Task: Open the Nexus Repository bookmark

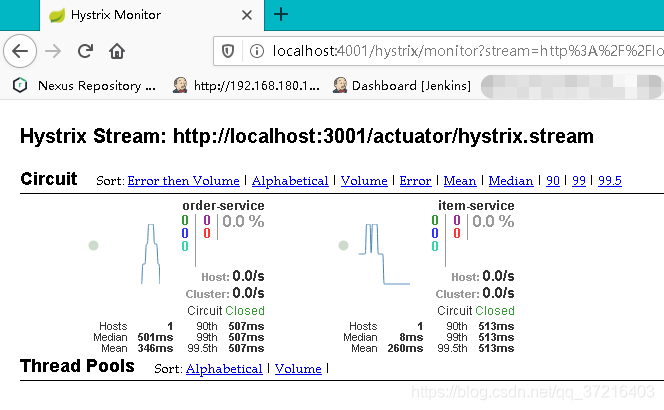Action: click(84, 85)
